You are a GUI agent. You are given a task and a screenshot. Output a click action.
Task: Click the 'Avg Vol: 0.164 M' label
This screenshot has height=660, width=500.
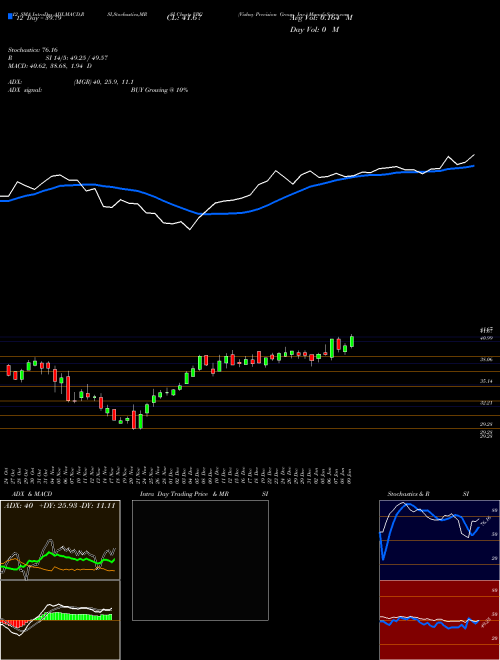click(x=321, y=18)
